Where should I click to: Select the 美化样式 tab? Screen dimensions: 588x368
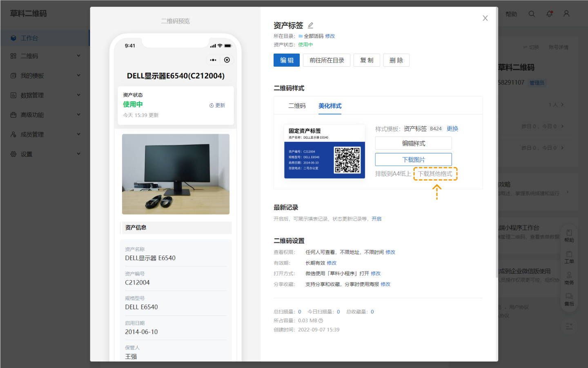[330, 106]
